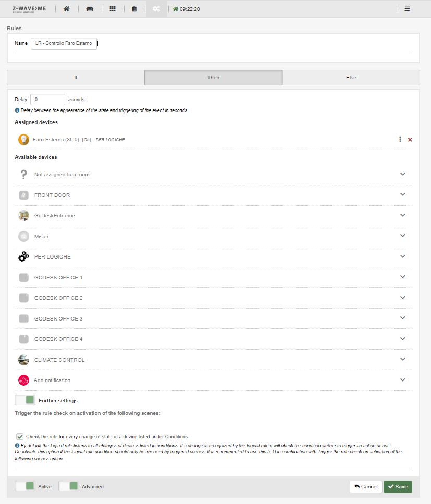
Task: Click the Delay seconds input field
Action: [47, 99]
